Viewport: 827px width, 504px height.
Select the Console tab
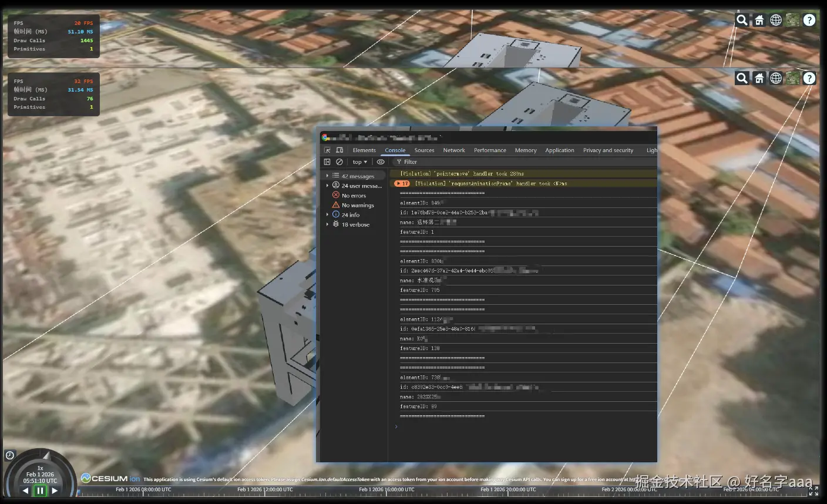[395, 150]
